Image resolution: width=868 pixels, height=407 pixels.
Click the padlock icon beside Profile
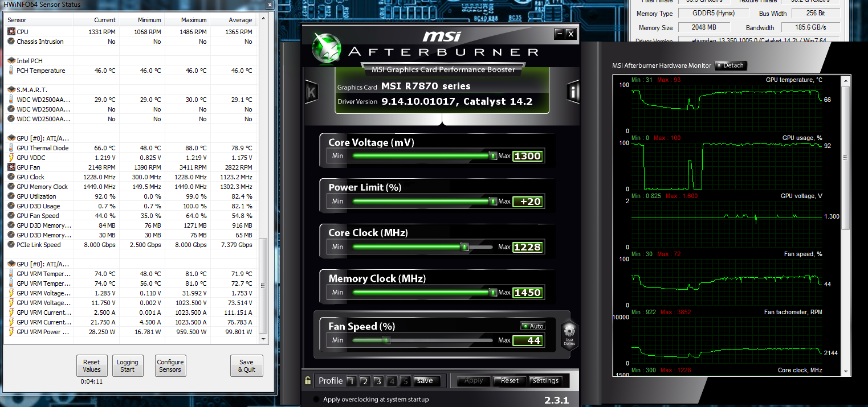coord(308,381)
